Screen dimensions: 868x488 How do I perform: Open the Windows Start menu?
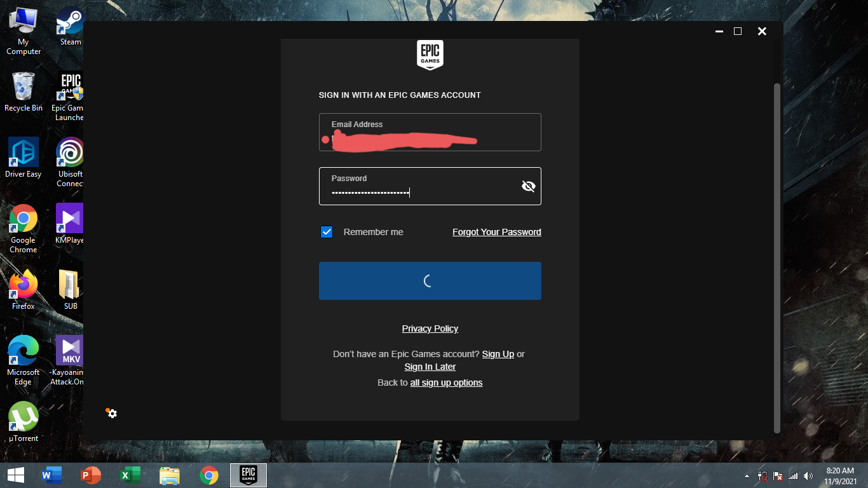click(x=16, y=475)
